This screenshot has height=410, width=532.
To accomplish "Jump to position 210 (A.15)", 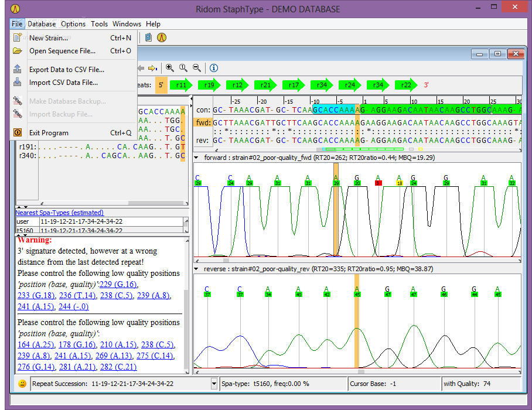I will click(119, 344).
